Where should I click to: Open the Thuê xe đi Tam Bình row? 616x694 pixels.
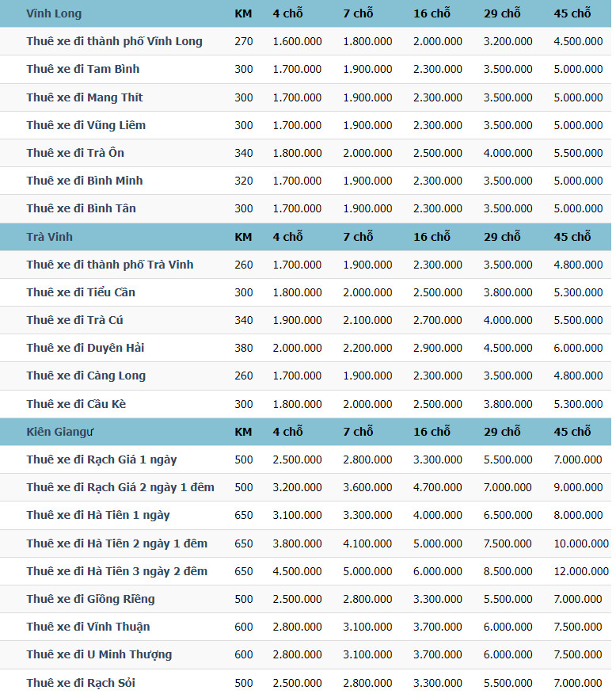point(82,69)
